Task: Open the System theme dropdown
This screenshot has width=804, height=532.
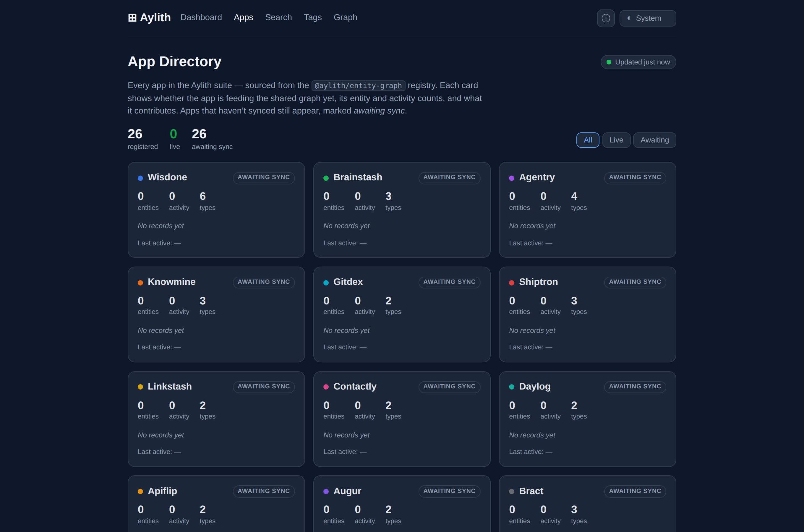Action: 647,18
